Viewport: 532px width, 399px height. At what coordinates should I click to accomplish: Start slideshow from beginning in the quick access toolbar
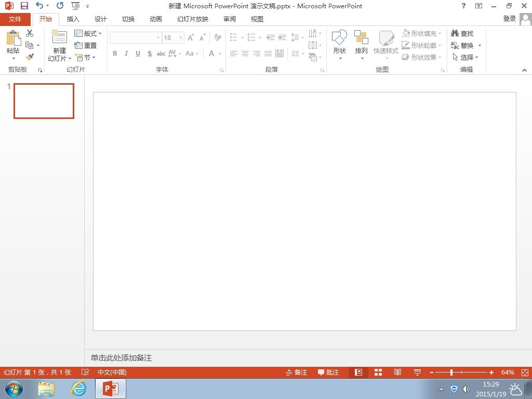click(x=75, y=6)
